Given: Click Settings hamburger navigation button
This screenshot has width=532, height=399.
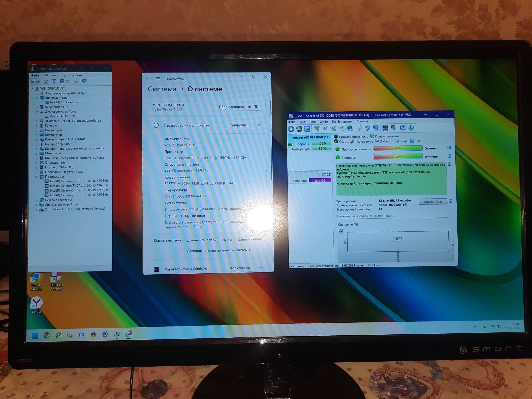Looking at the screenshot, I should tap(158, 79).
